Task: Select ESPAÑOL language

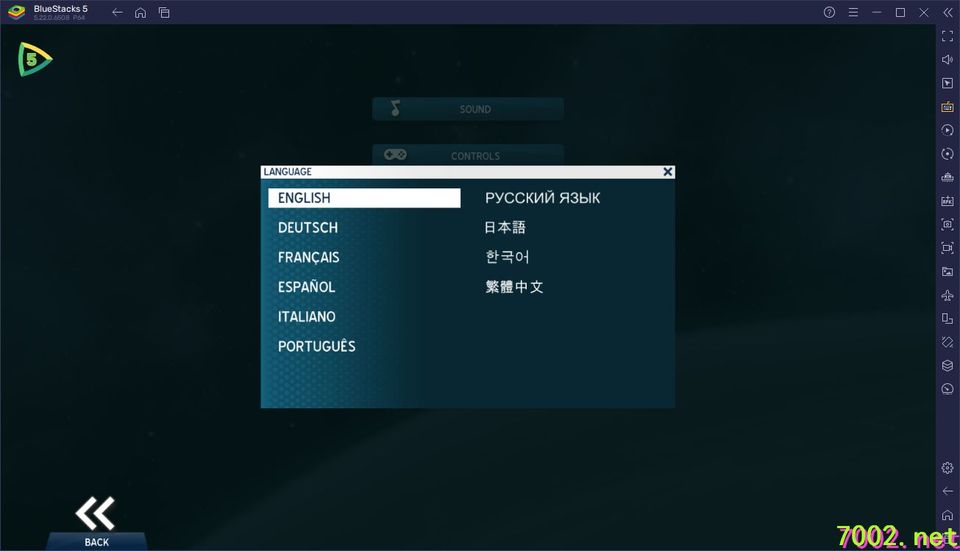Action: (x=306, y=287)
